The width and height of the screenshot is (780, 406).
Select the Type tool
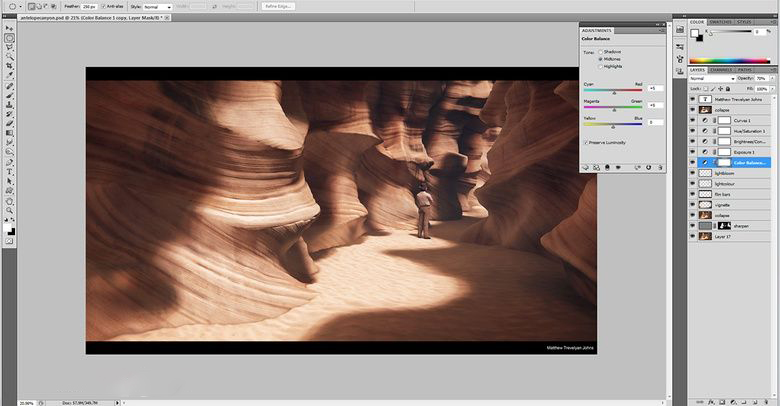tap(9, 172)
